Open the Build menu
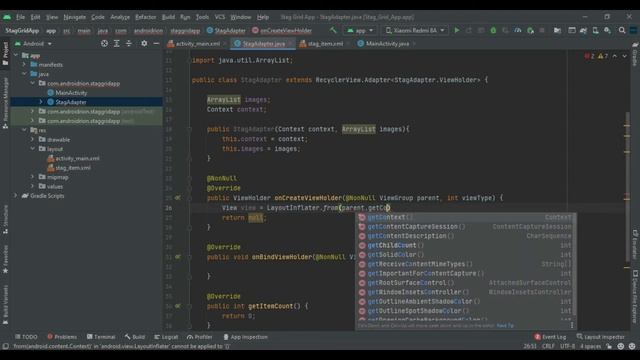Image resolution: width=640 pixels, height=360 pixels. 168,17
